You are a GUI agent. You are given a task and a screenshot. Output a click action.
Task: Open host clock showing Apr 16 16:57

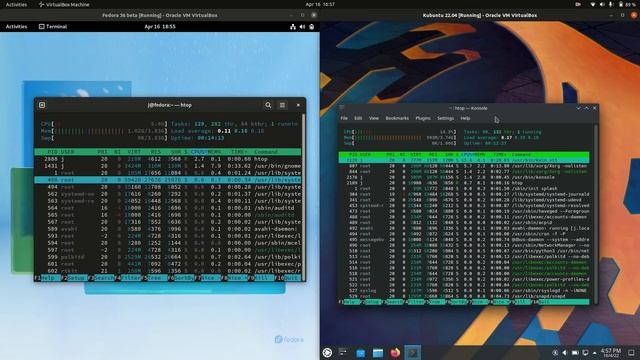tap(320, 4)
